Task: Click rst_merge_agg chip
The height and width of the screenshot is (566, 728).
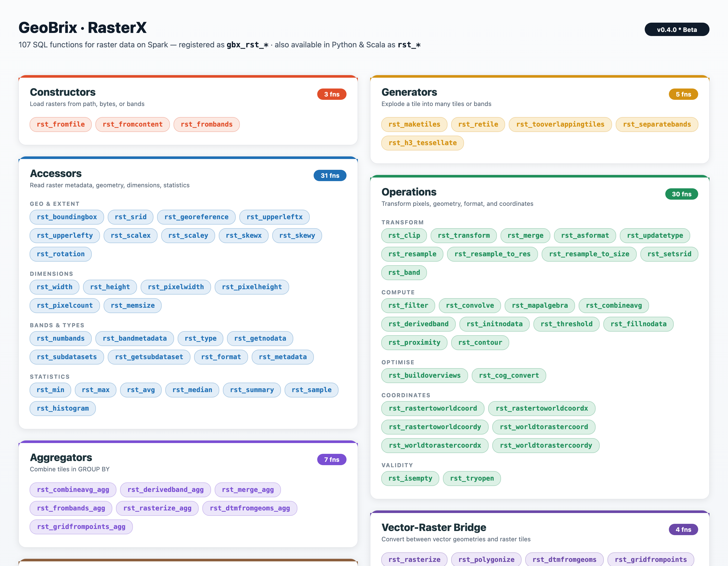Action: pos(248,490)
